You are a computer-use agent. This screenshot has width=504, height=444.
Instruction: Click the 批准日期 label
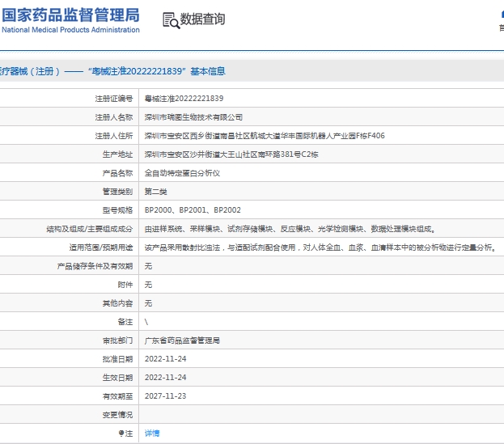pyautogui.click(x=117, y=359)
